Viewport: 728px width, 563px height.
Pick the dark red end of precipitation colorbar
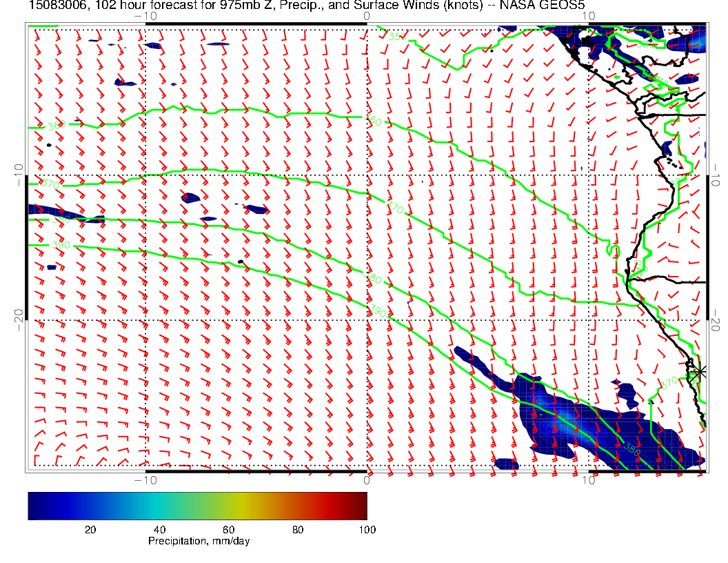[361, 506]
